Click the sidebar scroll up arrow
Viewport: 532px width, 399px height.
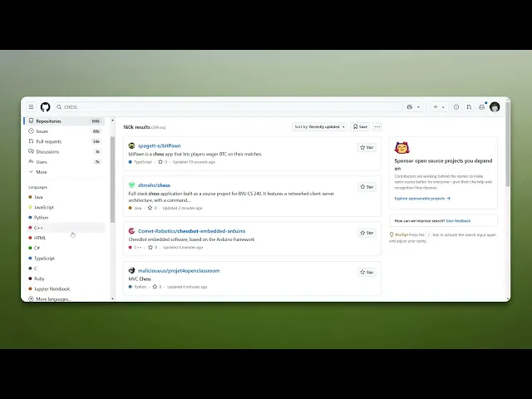coord(113,121)
